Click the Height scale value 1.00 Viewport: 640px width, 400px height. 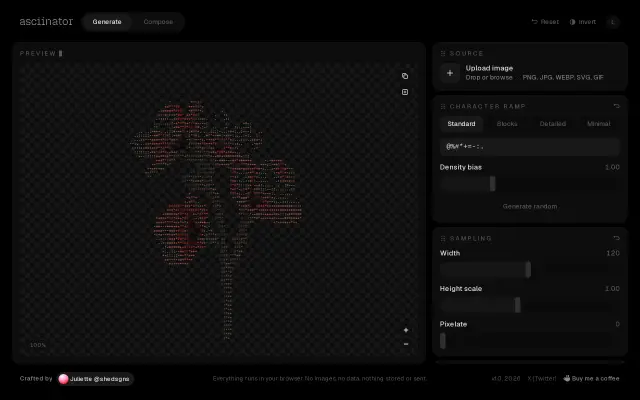pos(612,289)
